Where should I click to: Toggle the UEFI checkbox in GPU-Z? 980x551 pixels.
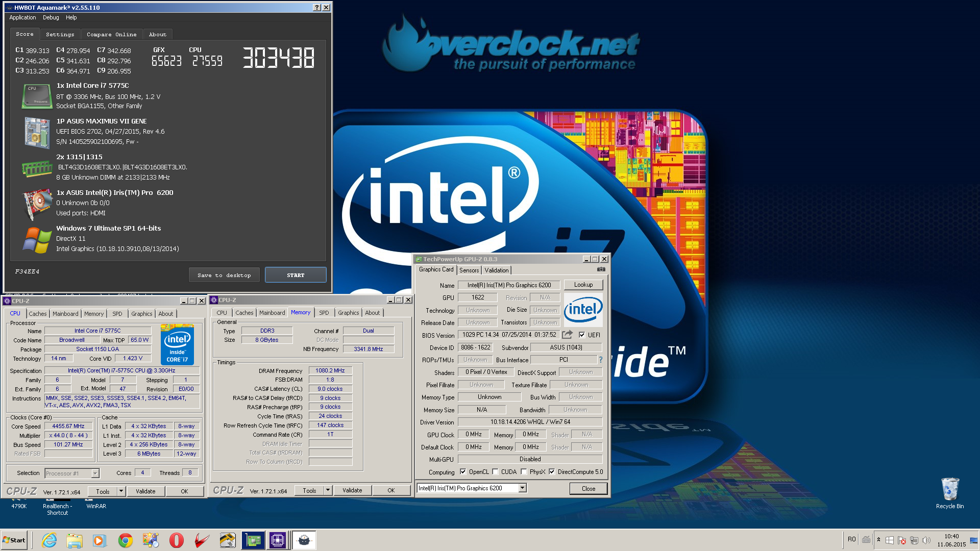click(x=582, y=335)
